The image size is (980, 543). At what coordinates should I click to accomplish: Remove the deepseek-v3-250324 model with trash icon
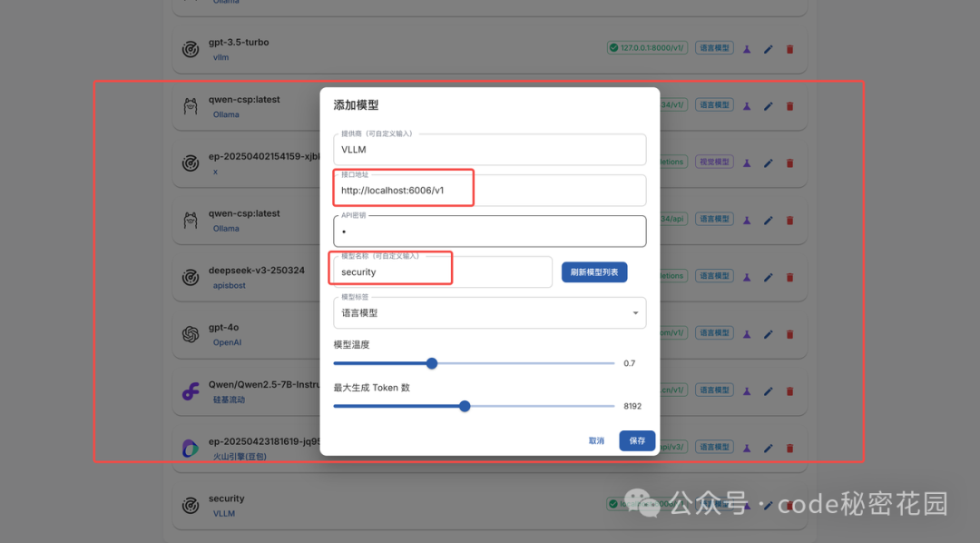coord(789,277)
